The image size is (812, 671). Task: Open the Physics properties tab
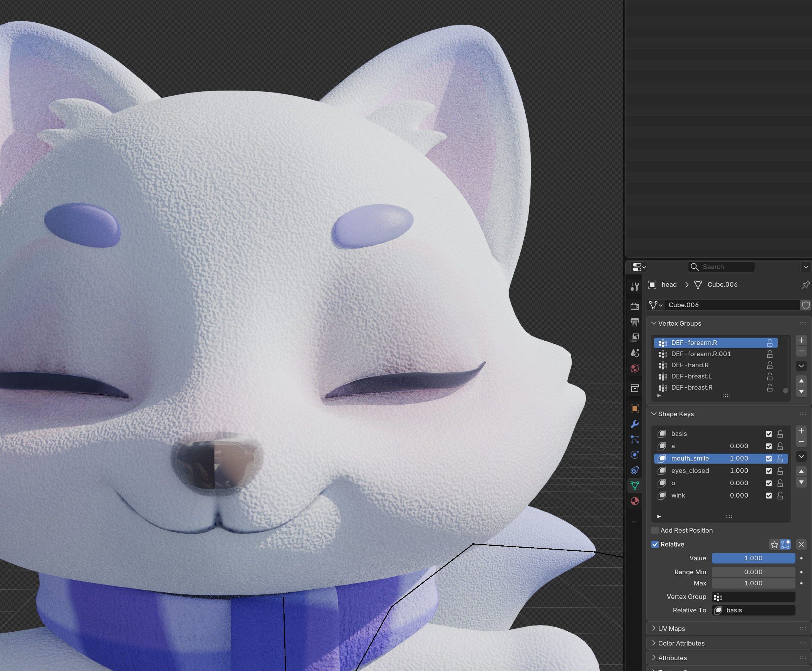[x=634, y=455]
